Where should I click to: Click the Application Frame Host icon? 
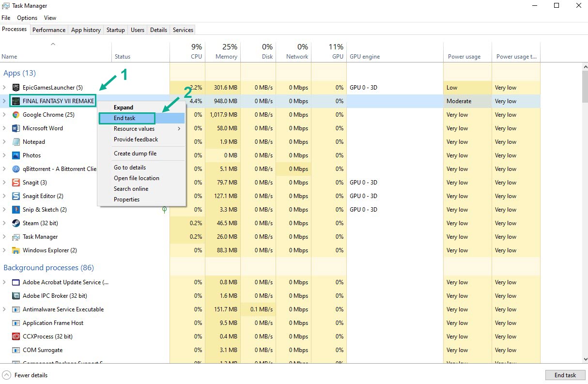point(15,323)
